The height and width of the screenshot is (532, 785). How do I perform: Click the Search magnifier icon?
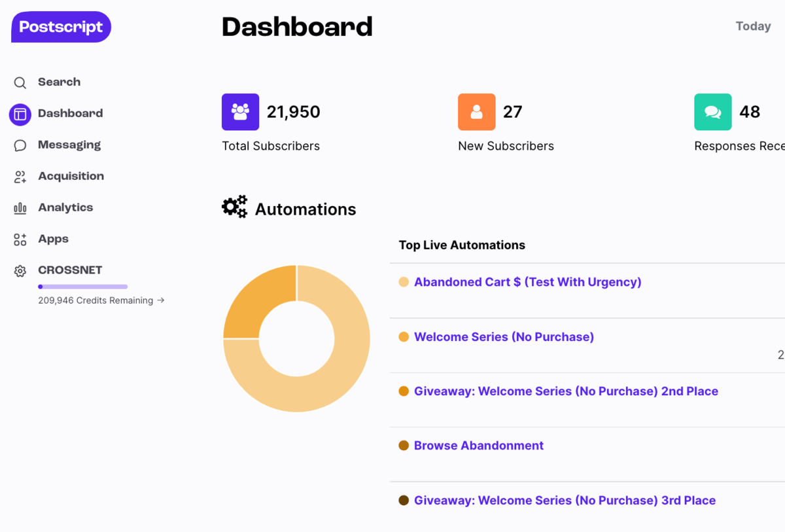coord(20,82)
